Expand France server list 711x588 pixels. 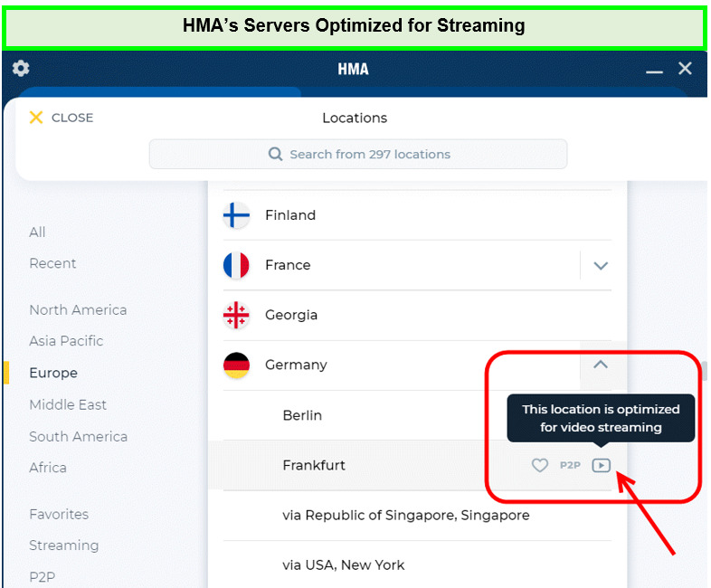(601, 266)
